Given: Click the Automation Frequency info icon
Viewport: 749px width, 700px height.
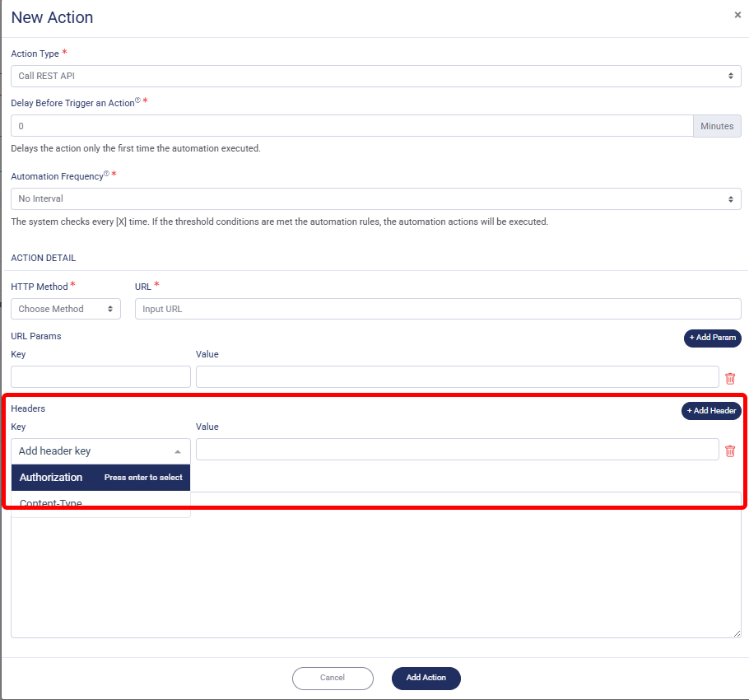Looking at the screenshot, I should click(x=106, y=175).
